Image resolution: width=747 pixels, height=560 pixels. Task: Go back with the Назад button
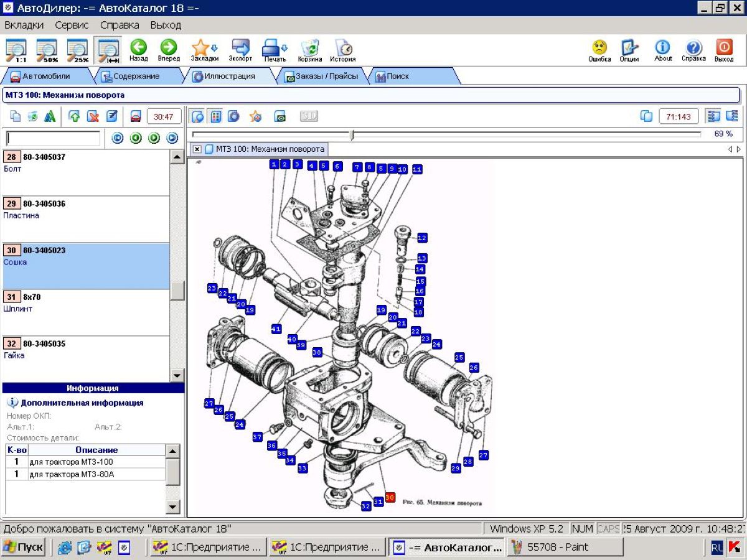point(138,51)
